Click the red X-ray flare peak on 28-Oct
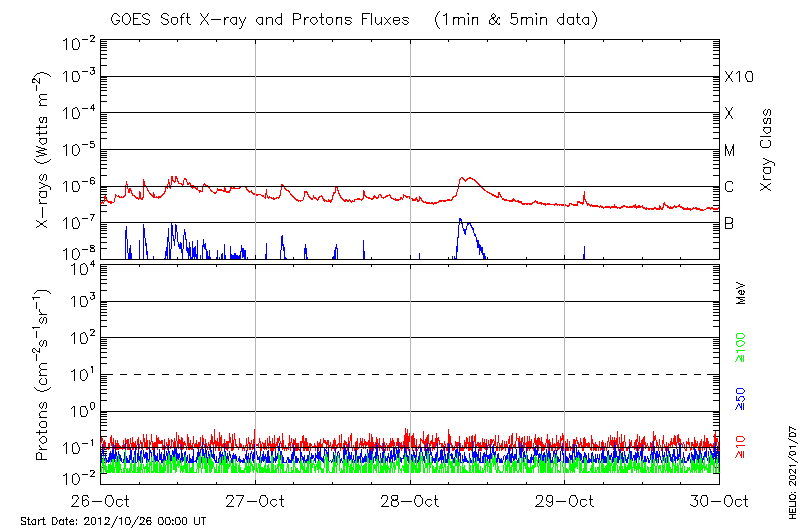Image resolution: width=800 pixels, height=530 pixels. [465, 179]
